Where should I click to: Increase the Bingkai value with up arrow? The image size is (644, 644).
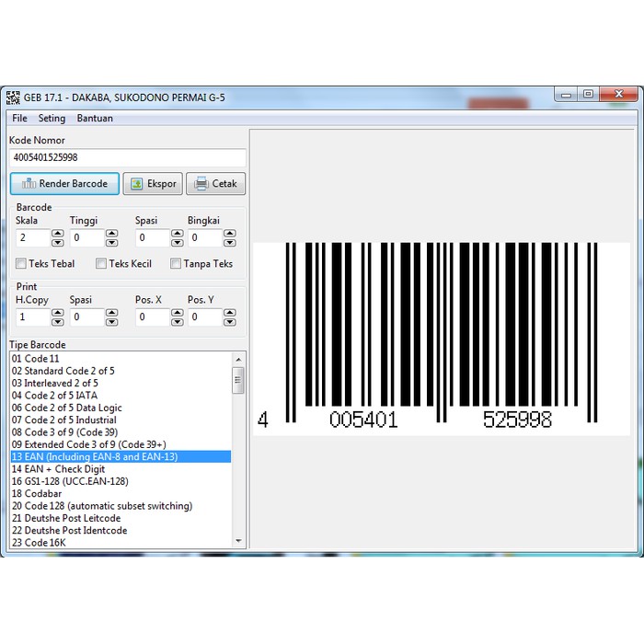230,234
